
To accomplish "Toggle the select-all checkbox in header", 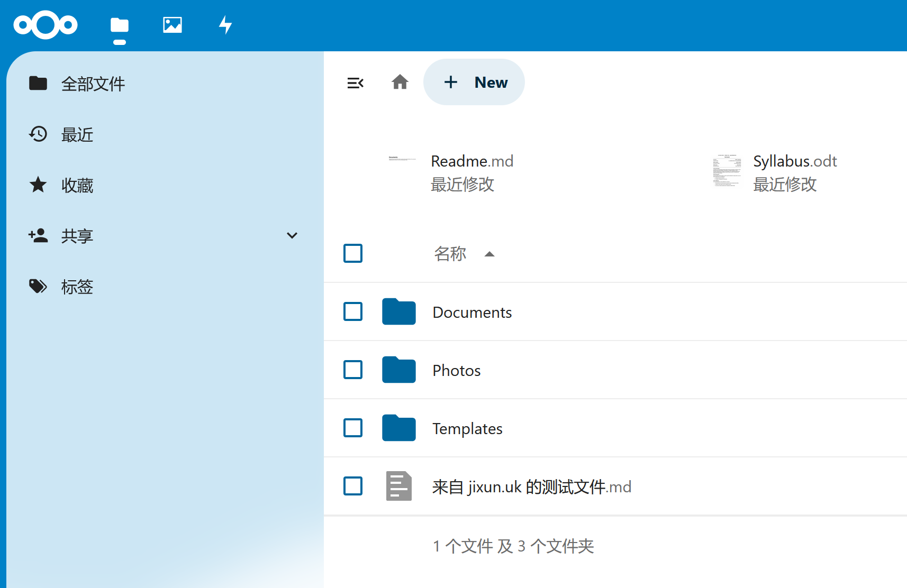I will coord(353,253).
